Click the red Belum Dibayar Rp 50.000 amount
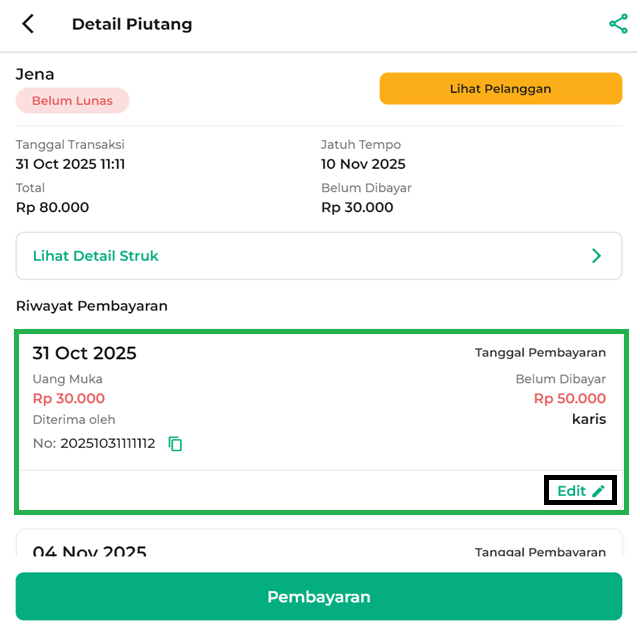 (x=569, y=399)
